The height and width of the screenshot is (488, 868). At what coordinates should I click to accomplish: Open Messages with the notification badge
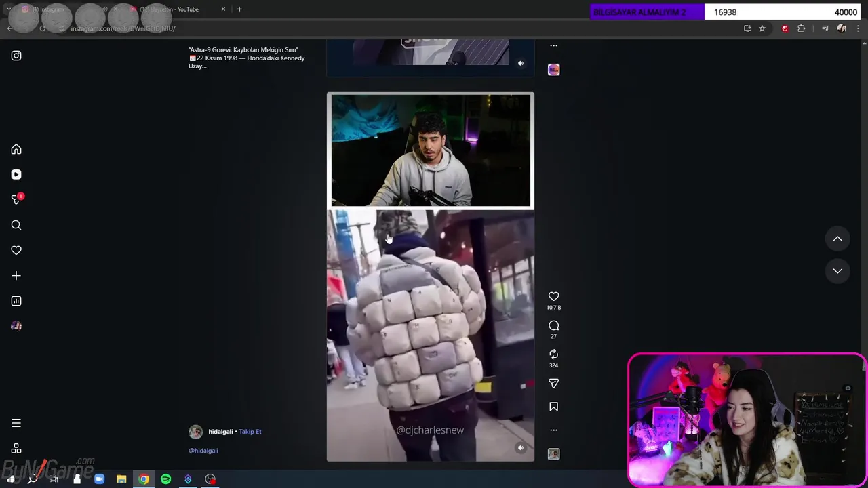(16, 199)
